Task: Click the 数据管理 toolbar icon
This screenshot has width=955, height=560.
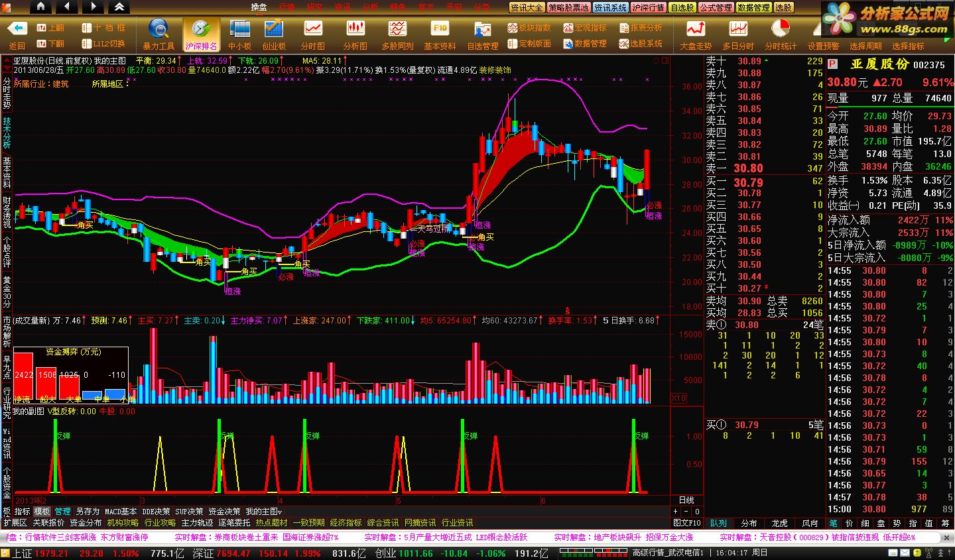Action: (x=585, y=44)
